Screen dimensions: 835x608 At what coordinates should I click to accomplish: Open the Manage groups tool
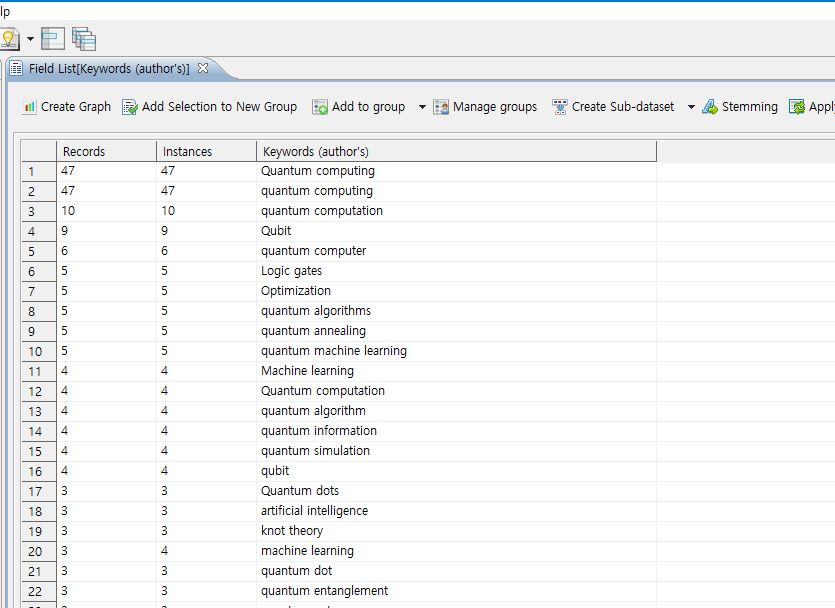tap(485, 107)
